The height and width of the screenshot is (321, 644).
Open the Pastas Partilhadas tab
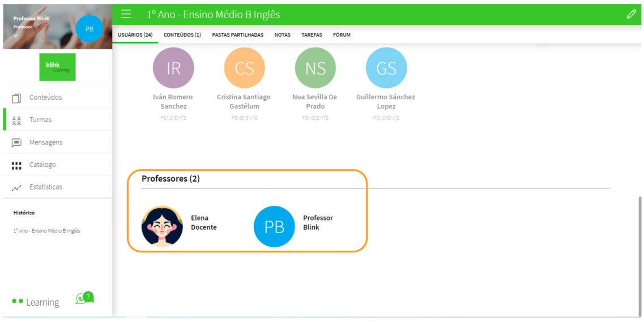tap(237, 35)
